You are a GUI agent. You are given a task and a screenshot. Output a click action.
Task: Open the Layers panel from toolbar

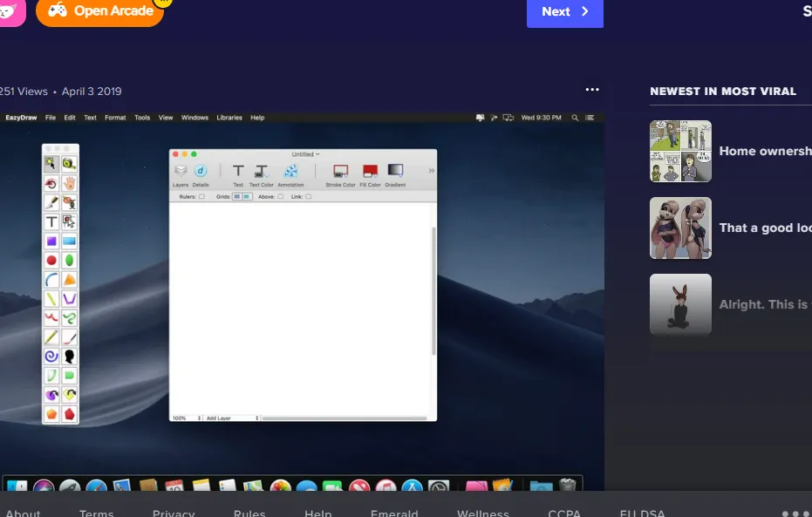181,175
